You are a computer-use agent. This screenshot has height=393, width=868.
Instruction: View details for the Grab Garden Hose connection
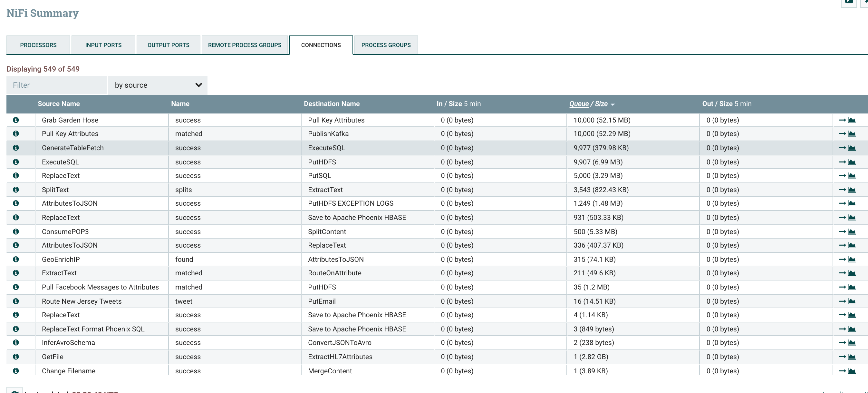pyautogui.click(x=16, y=120)
